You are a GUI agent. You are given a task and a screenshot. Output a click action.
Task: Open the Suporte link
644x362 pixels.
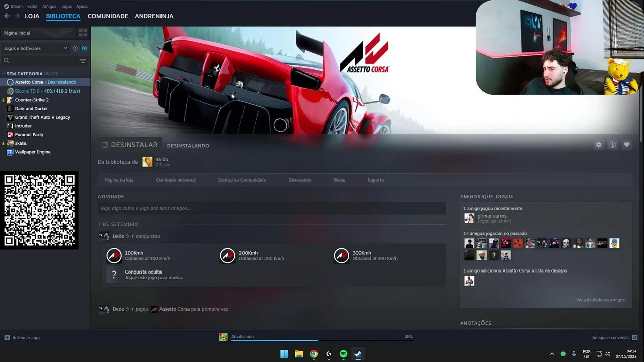376,179
